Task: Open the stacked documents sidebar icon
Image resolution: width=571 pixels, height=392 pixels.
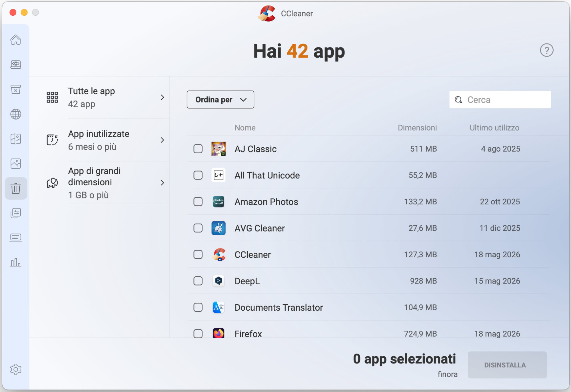Action: click(16, 213)
